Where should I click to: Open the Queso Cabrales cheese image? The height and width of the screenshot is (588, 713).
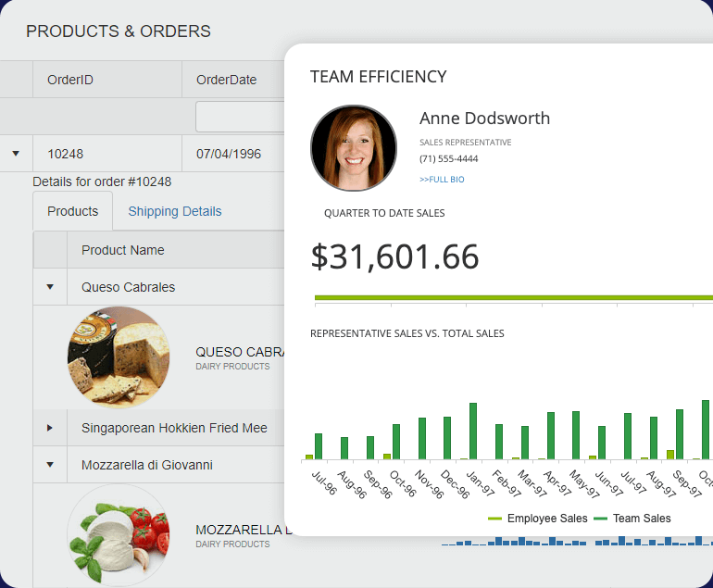point(119,358)
